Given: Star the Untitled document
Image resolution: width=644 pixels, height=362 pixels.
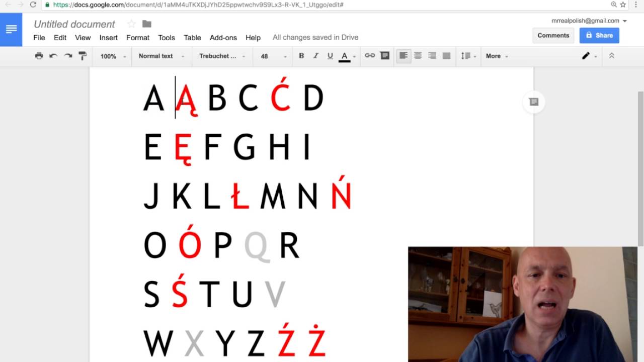Looking at the screenshot, I should [131, 24].
